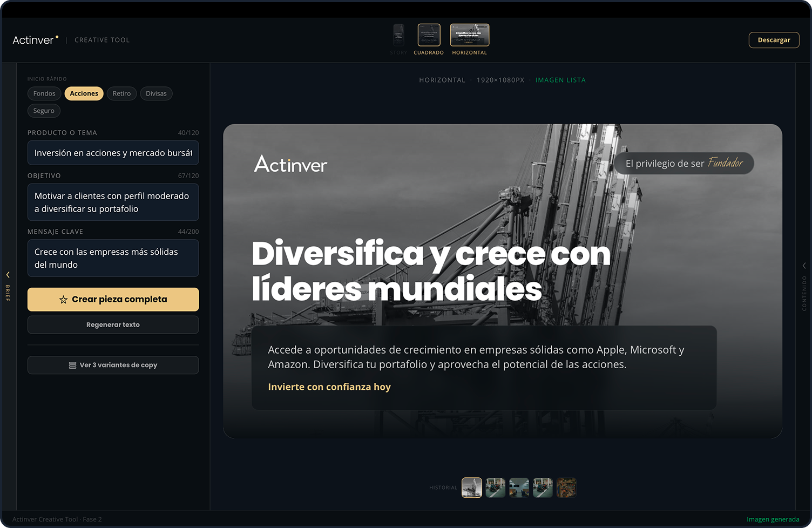Expand the Contenido panel on the right
Viewport: 812px width, 528px height.
(804, 266)
